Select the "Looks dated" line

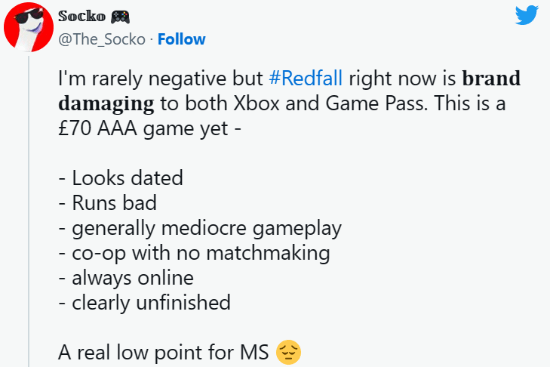click(x=121, y=178)
